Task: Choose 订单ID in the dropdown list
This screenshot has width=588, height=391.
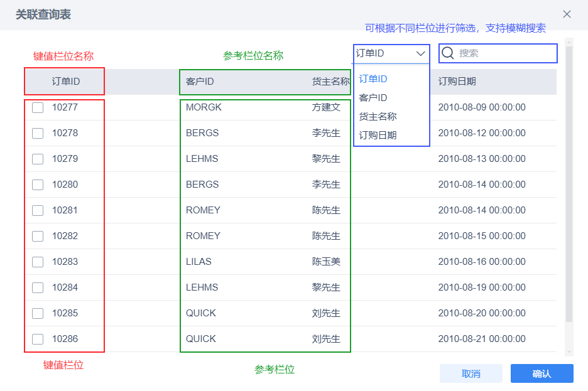Action: point(373,79)
